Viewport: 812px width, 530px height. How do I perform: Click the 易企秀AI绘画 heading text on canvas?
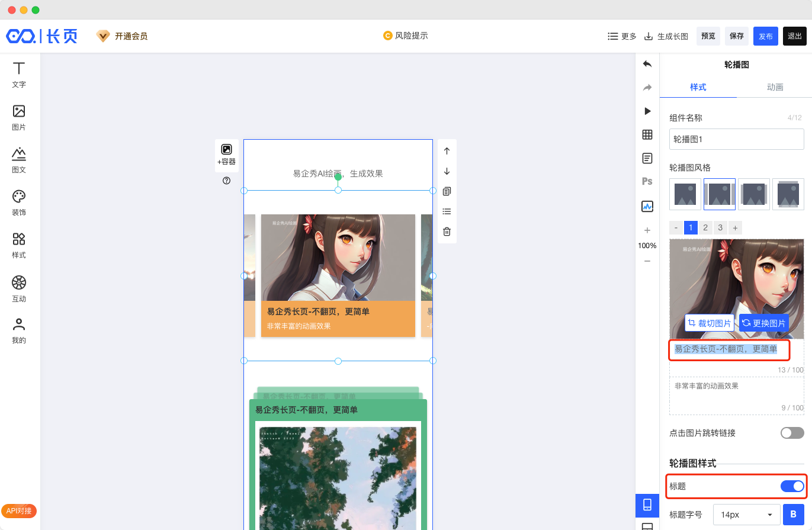[x=338, y=174]
